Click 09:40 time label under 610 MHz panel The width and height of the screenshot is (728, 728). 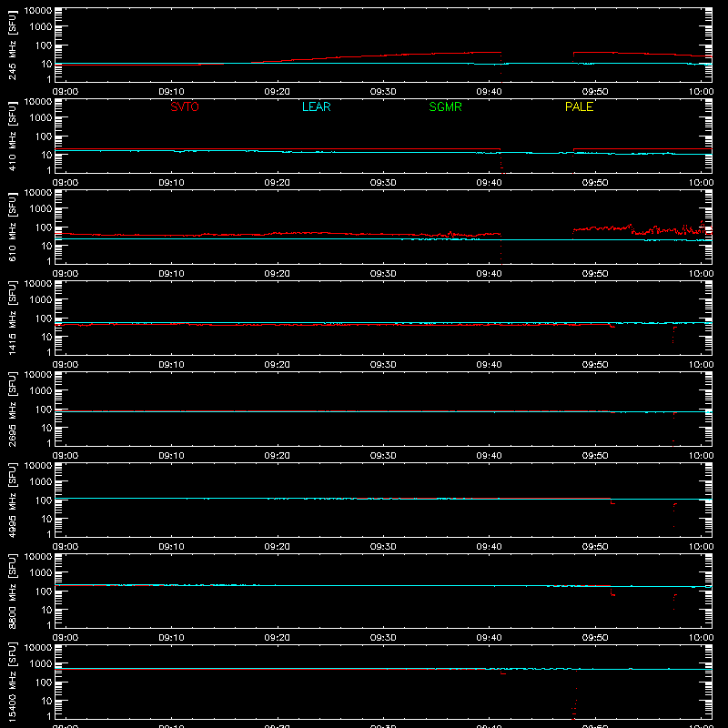[489, 274]
